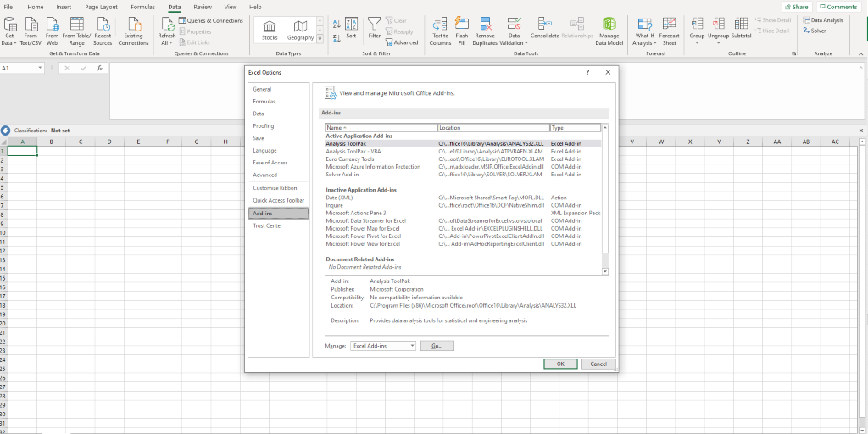868x434 pixels.
Task: Open Manage Data Model
Action: [x=609, y=25]
